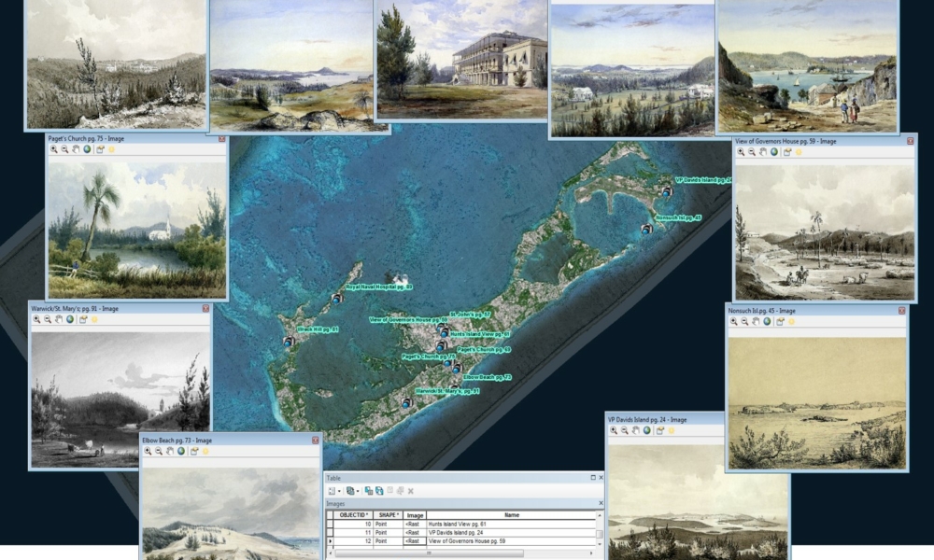Select Pan hand tool in Warwick/St. Mary's window
934x560 pixels.
57,319
